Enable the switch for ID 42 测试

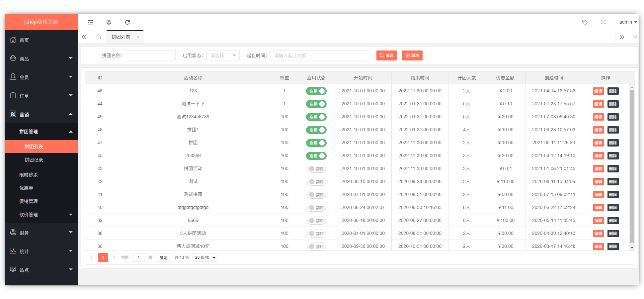316,182
